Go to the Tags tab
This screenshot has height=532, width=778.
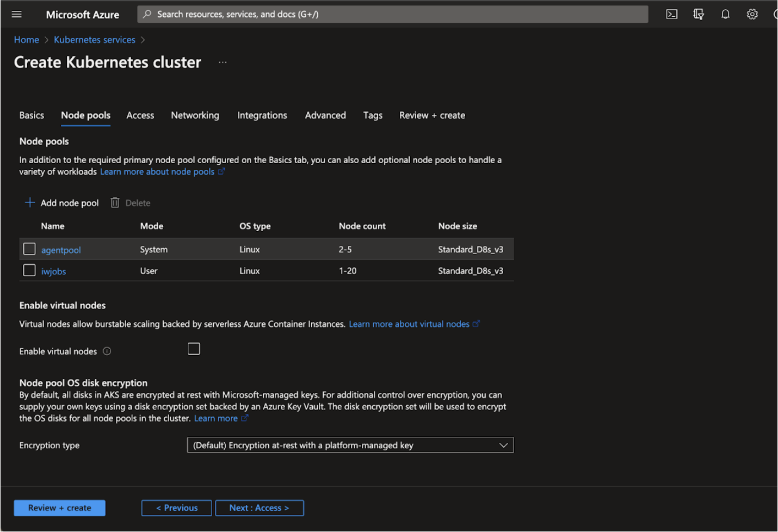click(373, 115)
